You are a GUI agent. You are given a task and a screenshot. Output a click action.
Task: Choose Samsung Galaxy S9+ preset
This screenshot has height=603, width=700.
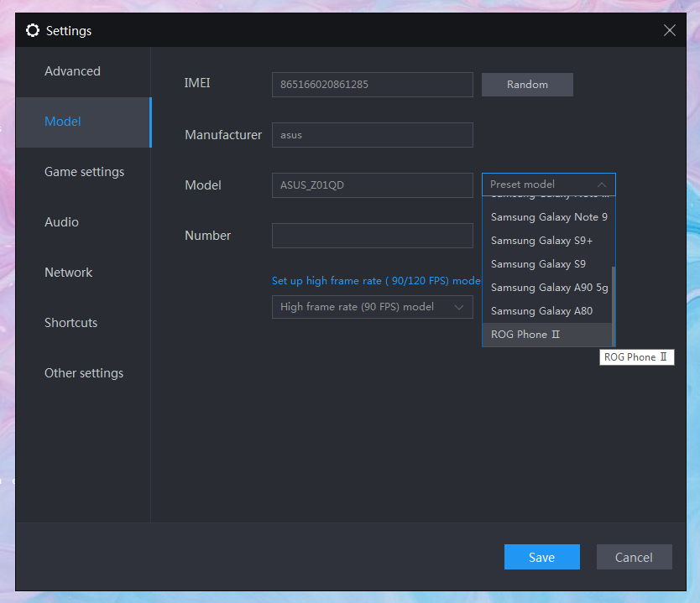547,241
